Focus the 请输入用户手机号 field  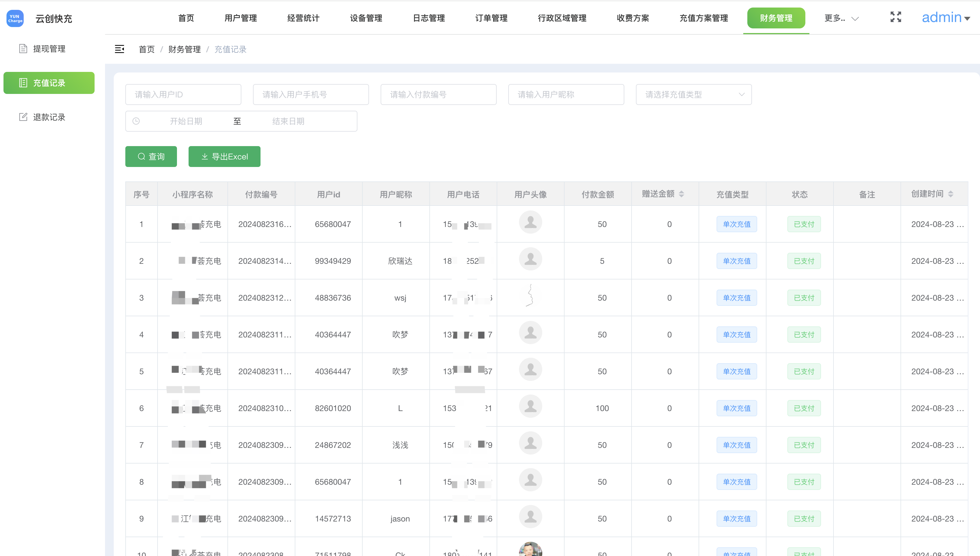pos(311,94)
